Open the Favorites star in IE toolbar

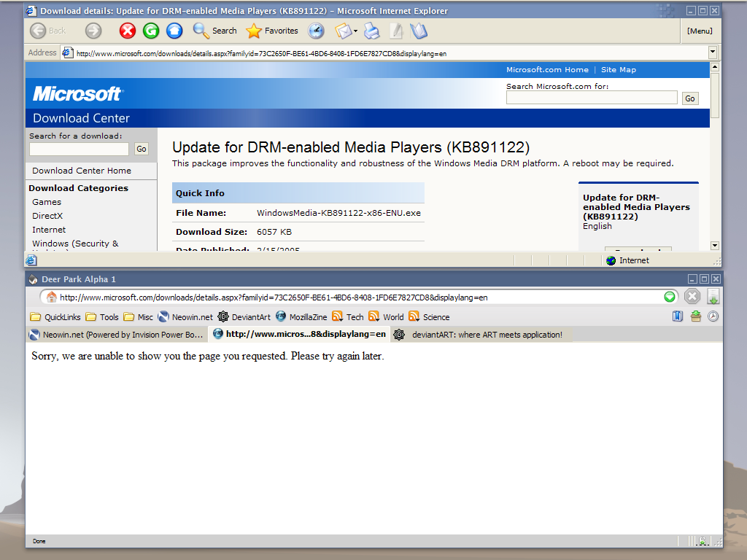(272, 31)
